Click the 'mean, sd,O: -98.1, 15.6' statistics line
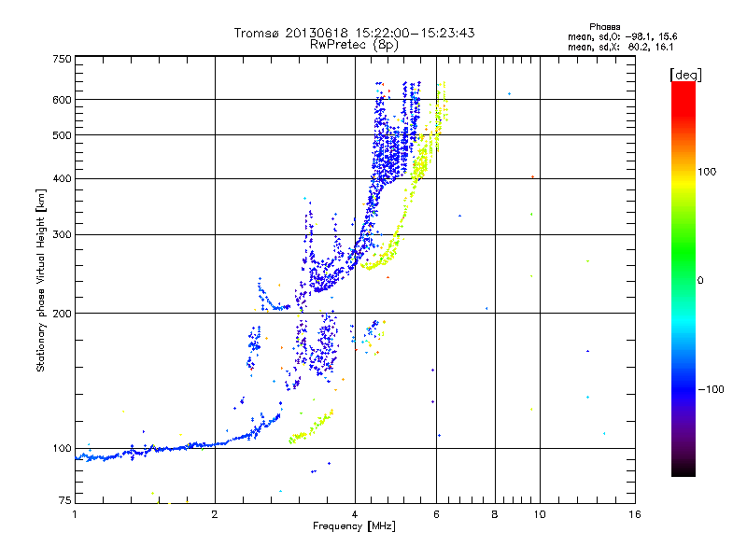 pyautogui.click(x=622, y=36)
